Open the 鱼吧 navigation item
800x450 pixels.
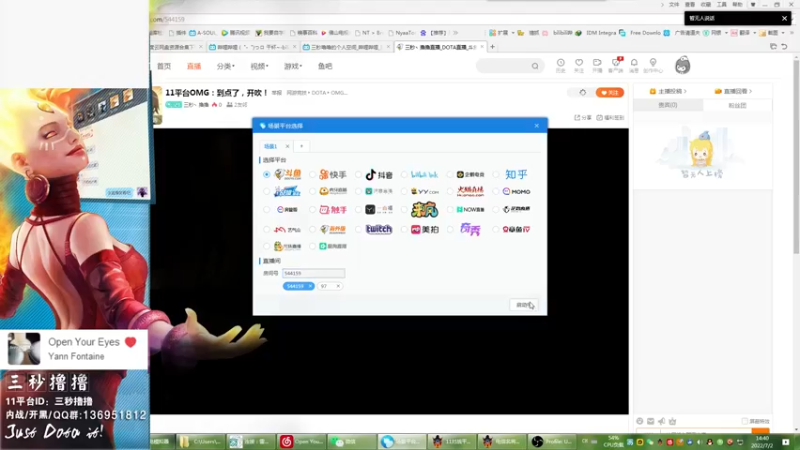pyautogui.click(x=325, y=66)
